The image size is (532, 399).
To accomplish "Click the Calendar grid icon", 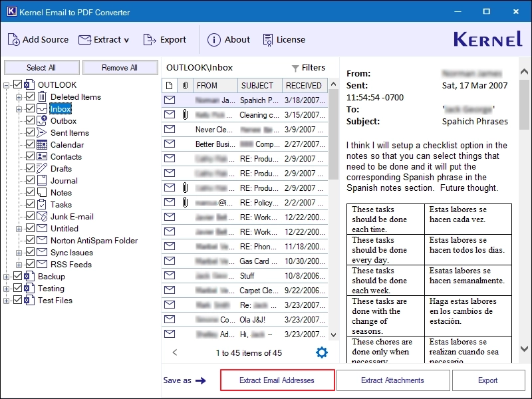I will point(42,145).
